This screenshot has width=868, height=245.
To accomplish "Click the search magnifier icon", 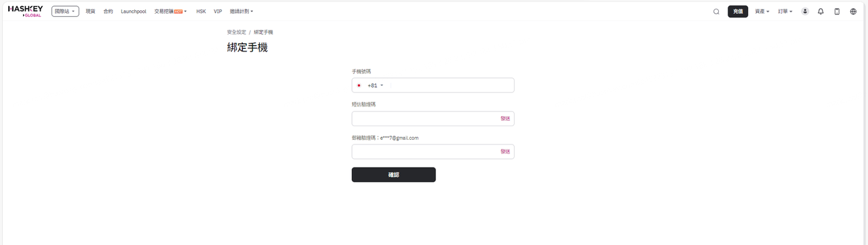I will coord(716,12).
